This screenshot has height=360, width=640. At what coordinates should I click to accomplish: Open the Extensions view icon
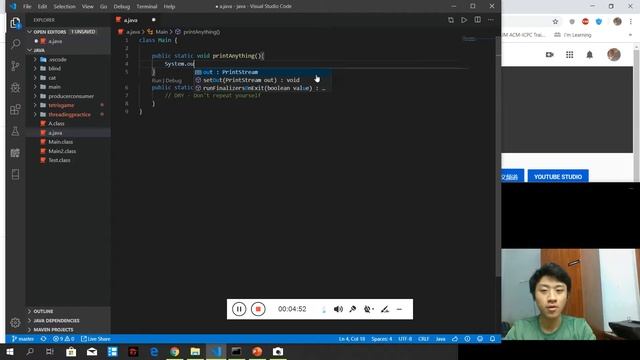click(x=16, y=109)
